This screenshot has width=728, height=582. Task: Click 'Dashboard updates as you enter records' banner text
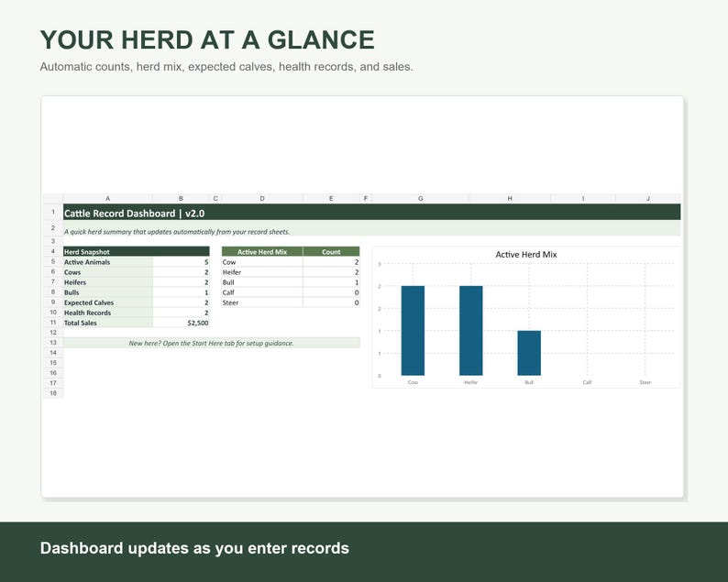click(194, 548)
